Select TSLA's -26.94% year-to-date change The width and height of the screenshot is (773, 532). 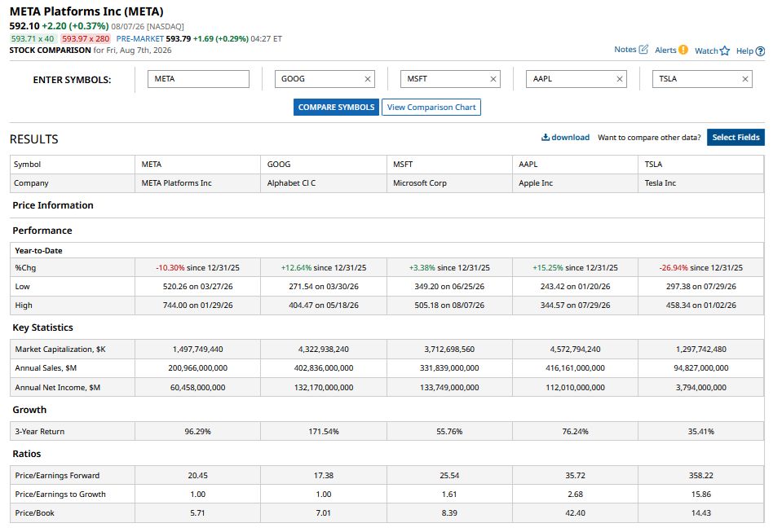(674, 267)
